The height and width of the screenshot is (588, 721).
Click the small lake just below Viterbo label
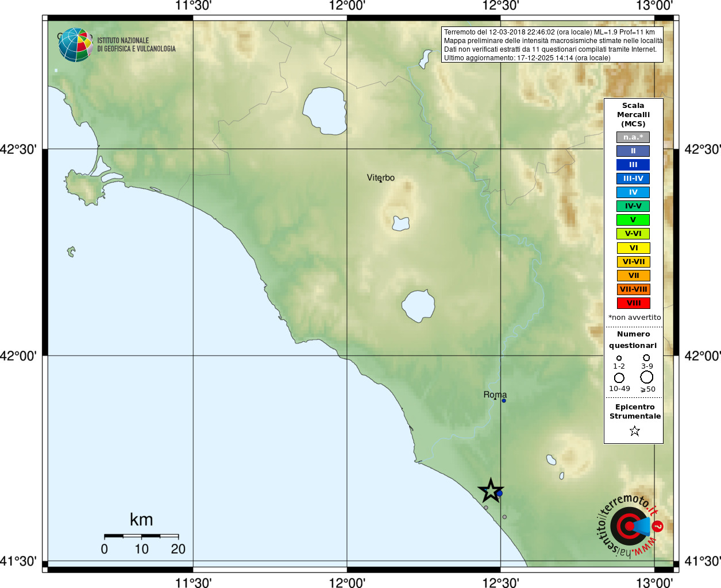tap(400, 223)
